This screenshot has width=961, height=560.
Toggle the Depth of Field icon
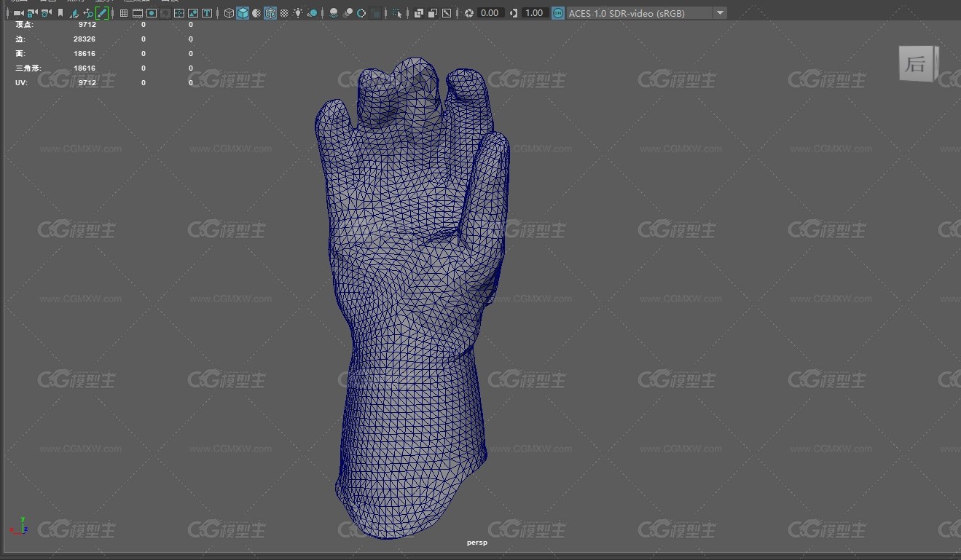click(x=375, y=13)
